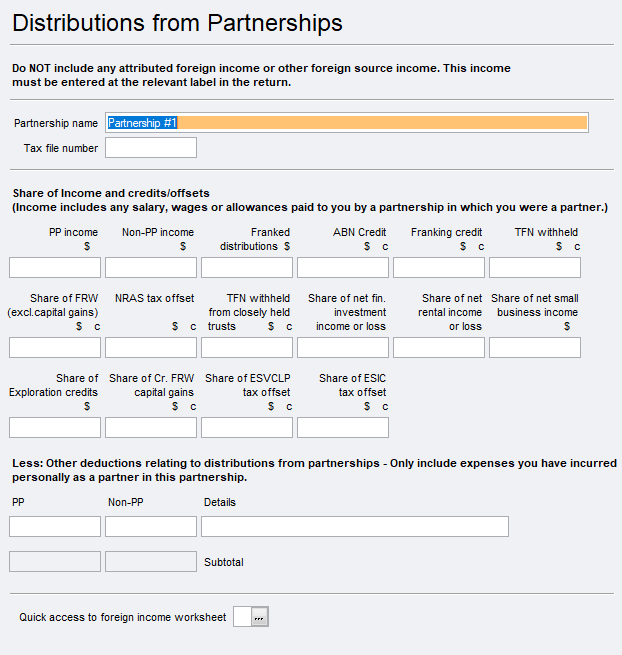This screenshot has width=622, height=655.
Task: Click the deduction Details text field
Action: click(x=355, y=527)
